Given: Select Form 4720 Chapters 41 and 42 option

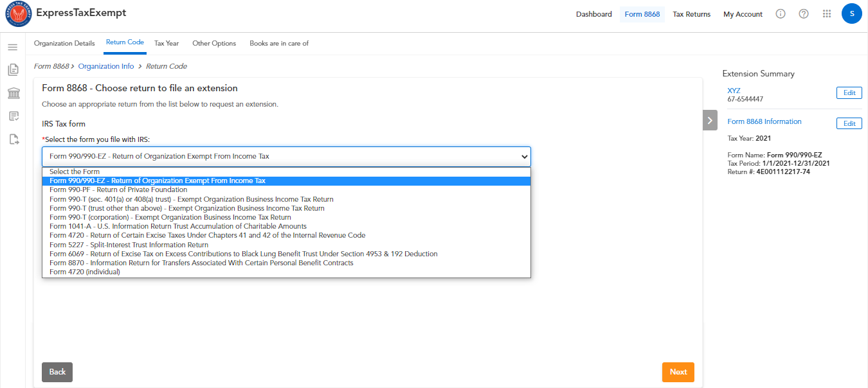Looking at the screenshot, I should pyautogui.click(x=286, y=235).
